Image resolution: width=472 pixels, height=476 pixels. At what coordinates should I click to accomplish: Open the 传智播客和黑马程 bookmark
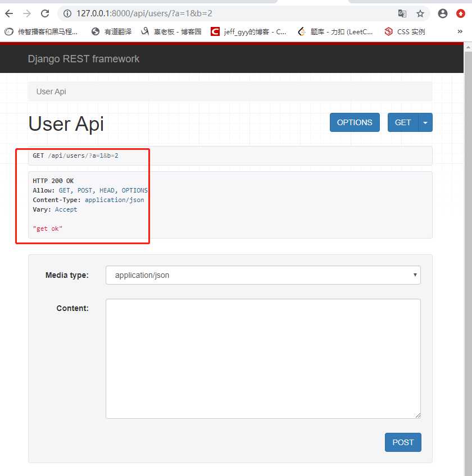pyautogui.click(x=41, y=31)
